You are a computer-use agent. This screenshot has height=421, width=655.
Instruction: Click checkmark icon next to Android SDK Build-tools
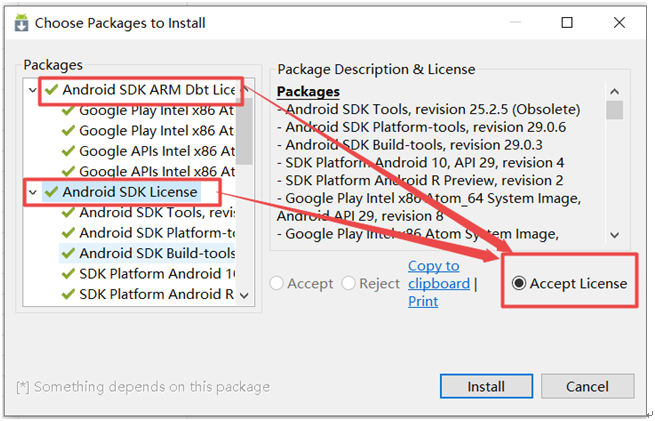[x=68, y=253]
